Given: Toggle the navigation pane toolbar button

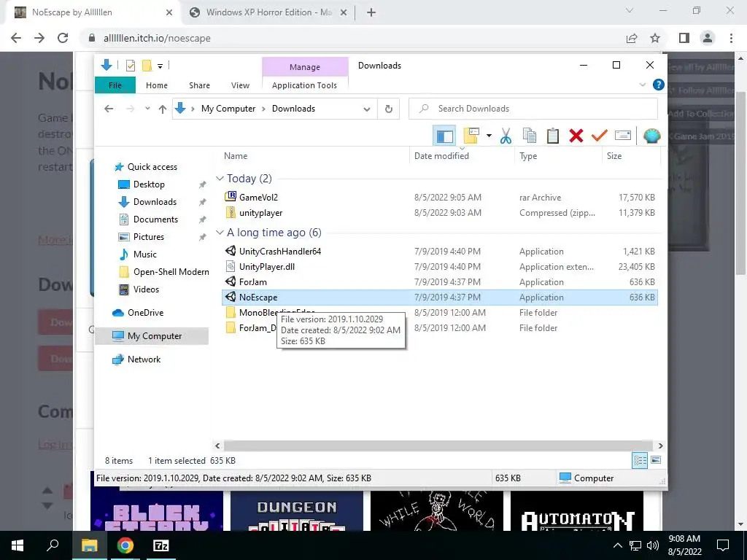Looking at the screenshot, I should (x=444, y=136).
